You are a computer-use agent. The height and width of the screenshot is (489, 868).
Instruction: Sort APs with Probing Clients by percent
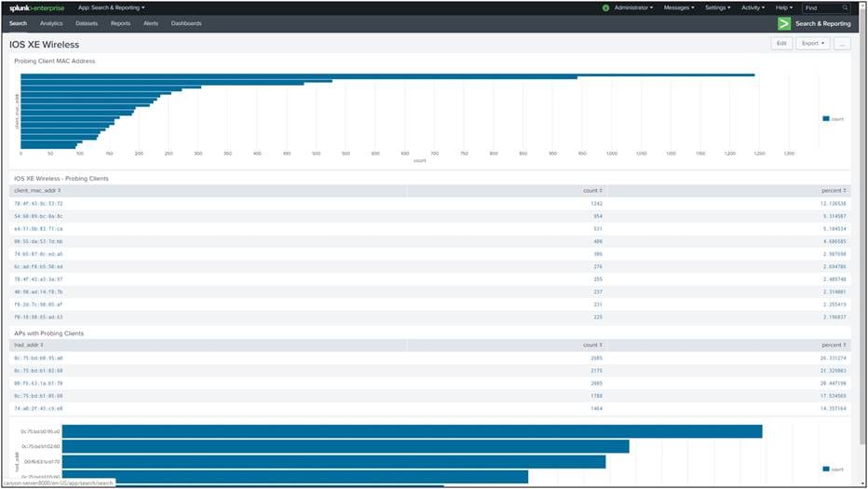click(834, 345)
